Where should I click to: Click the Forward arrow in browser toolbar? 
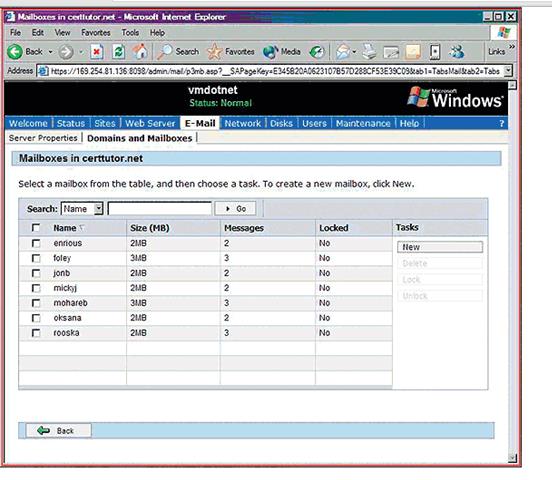(66, 52)
